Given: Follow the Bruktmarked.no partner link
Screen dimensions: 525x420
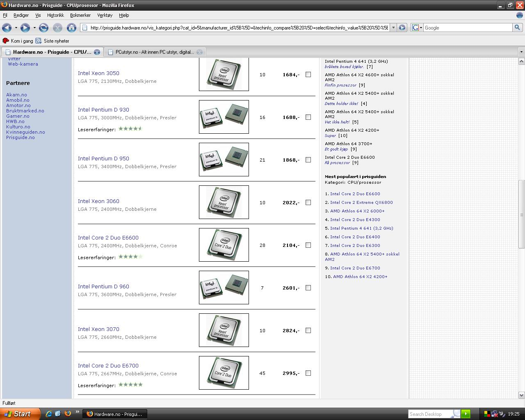Looking at the screenshot, I should tap(25, 111).
